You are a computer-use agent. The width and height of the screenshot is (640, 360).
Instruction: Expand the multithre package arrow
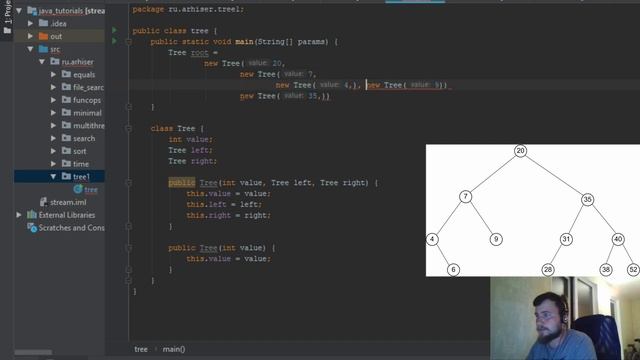tap(53, 125)
